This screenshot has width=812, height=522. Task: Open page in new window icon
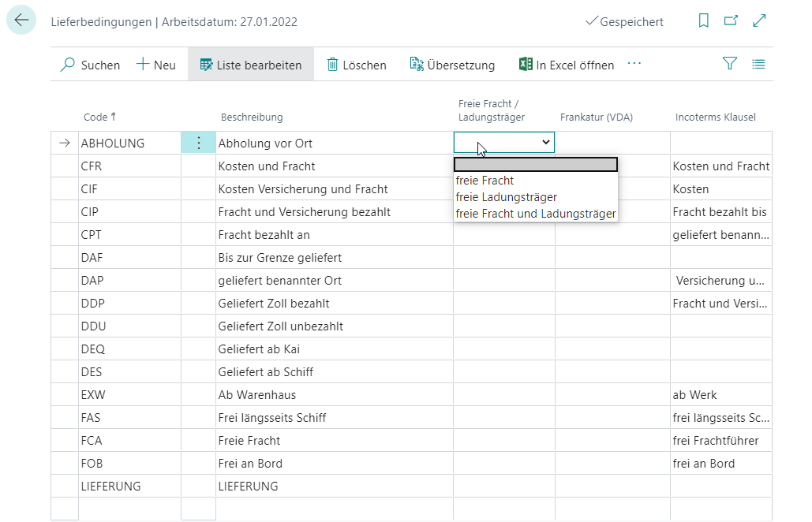click(x=731, y=21)
